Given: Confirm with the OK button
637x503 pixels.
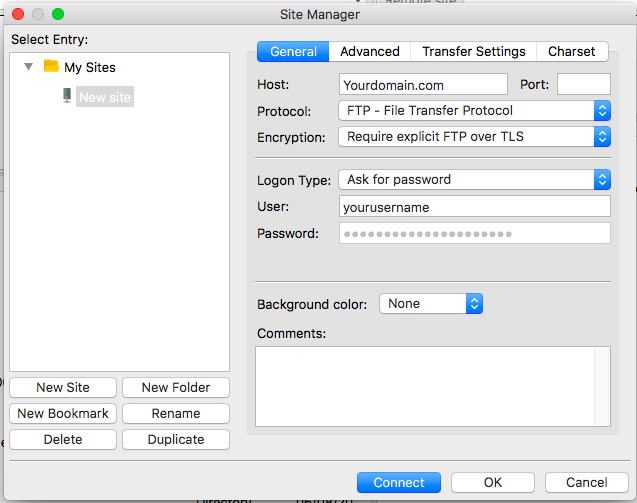Looking at the screenshot, I should pos(493,483).
